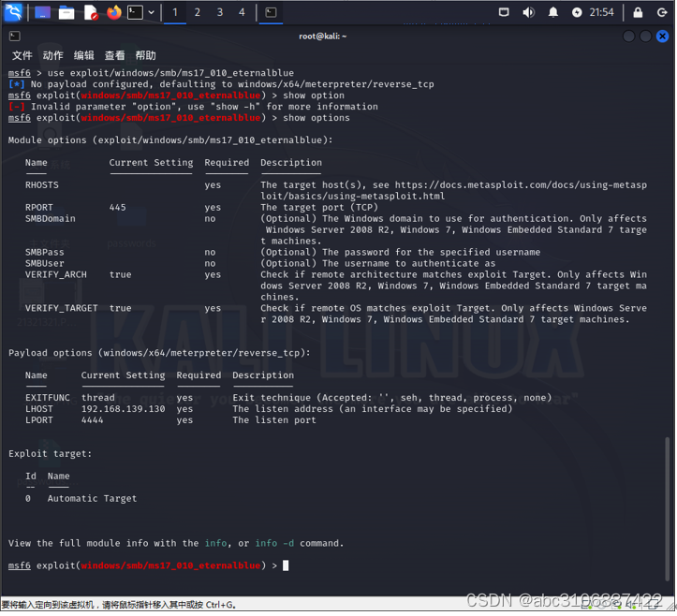Click the msf6 command prompt cursor
This screenshot has height=616, width=677.
(x=286, y=566)
